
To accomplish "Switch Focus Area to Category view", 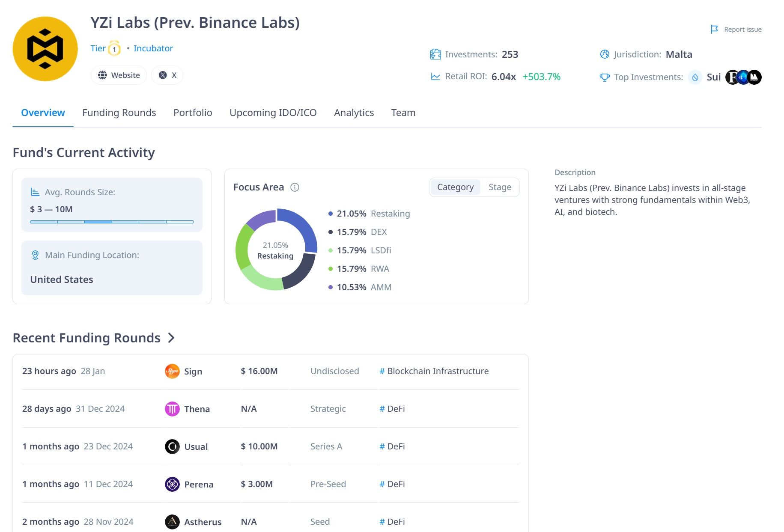I will (455, 187).
